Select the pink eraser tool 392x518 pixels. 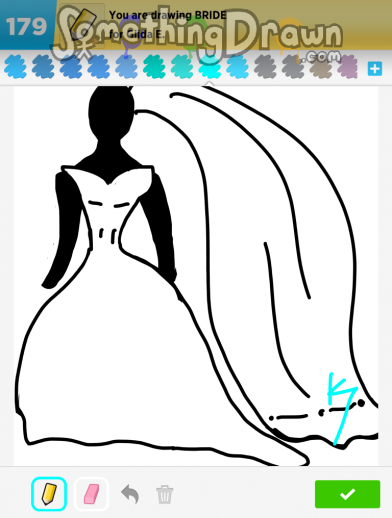pos(91,494)
